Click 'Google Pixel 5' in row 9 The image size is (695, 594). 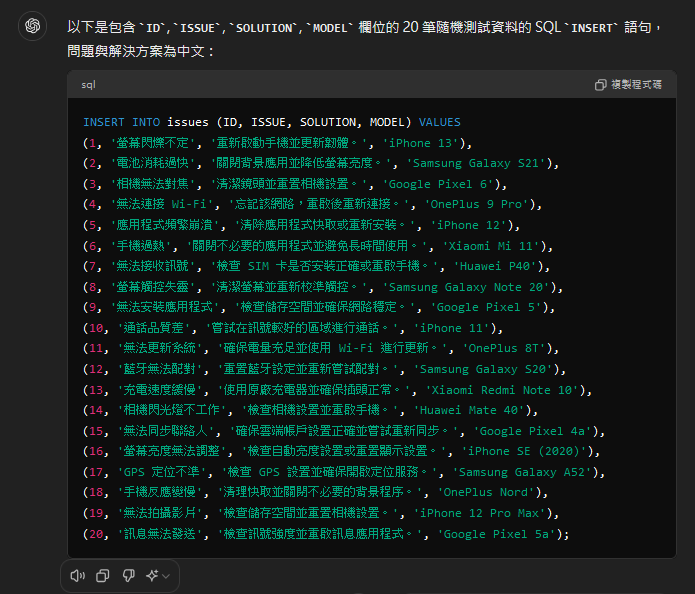(486, 308)
